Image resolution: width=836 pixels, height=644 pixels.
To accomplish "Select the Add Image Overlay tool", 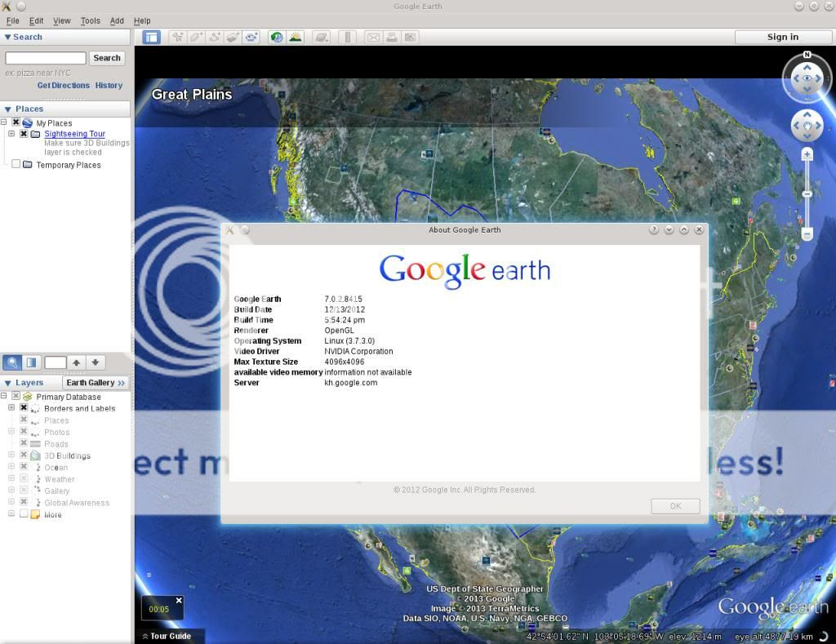I will point(233,38).
